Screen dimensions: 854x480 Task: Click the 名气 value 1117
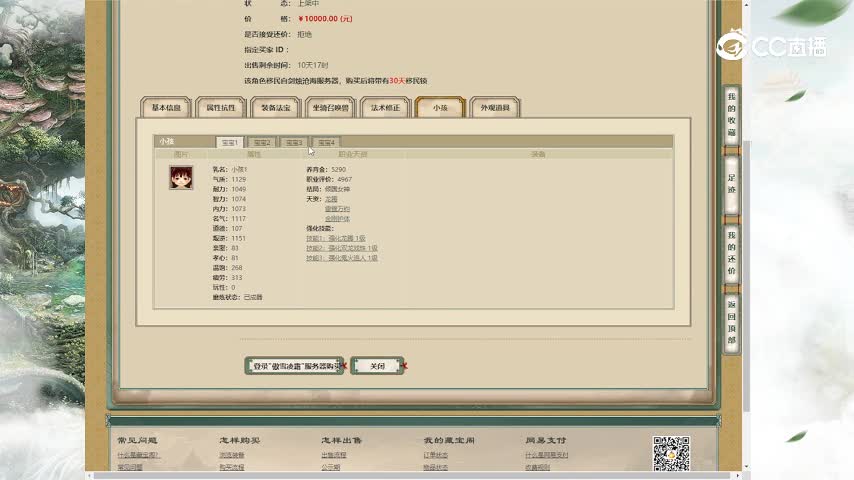click(x=239, y=218)
